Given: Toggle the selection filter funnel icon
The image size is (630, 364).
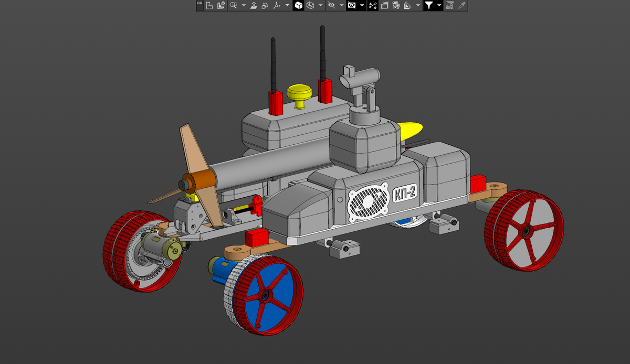Looking at the screenshot, I should coord(429,5).
